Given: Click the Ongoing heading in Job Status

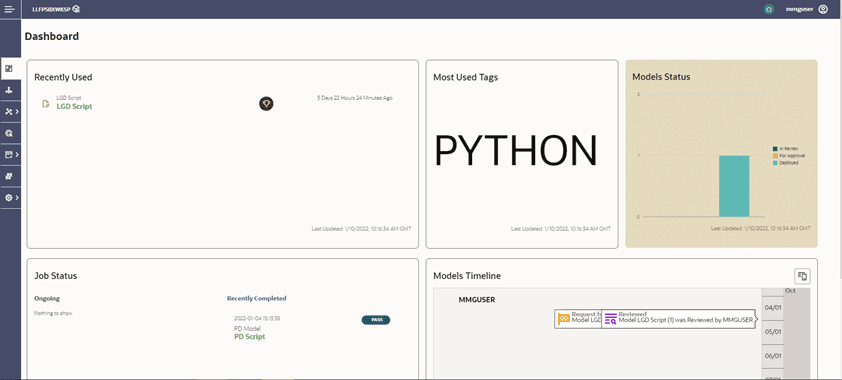Looking at the screenshot, I should 47,298.
